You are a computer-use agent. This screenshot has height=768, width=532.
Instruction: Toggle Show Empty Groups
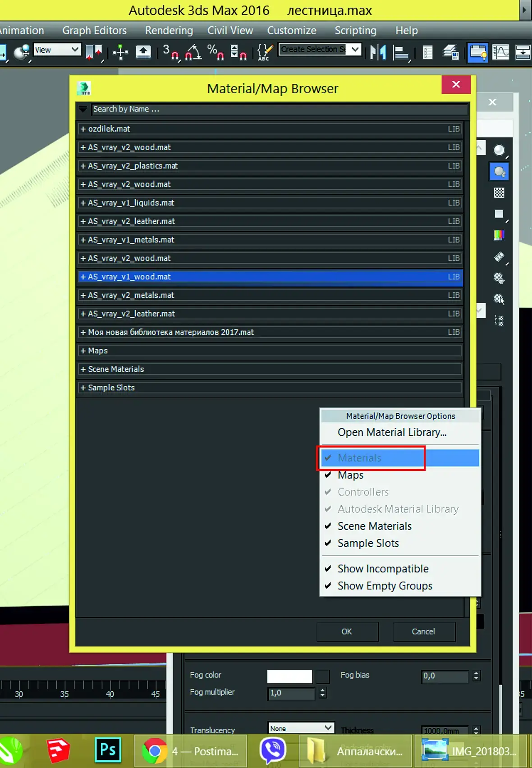click(400, 586)
